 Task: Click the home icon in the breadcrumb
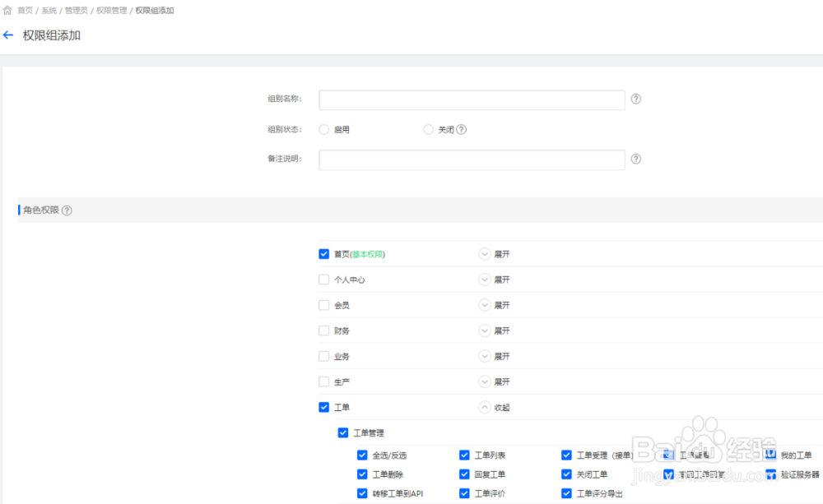tap(6, 10)
